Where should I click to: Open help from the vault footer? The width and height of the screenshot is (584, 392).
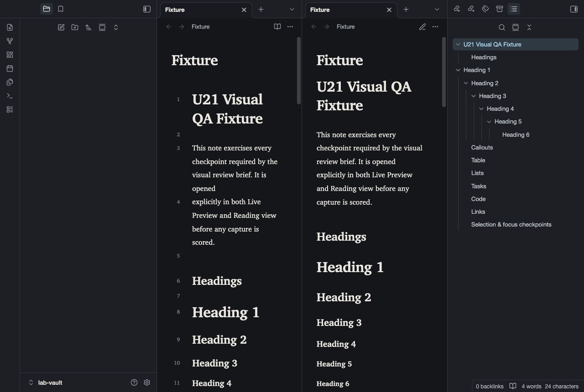click(134, 382)
